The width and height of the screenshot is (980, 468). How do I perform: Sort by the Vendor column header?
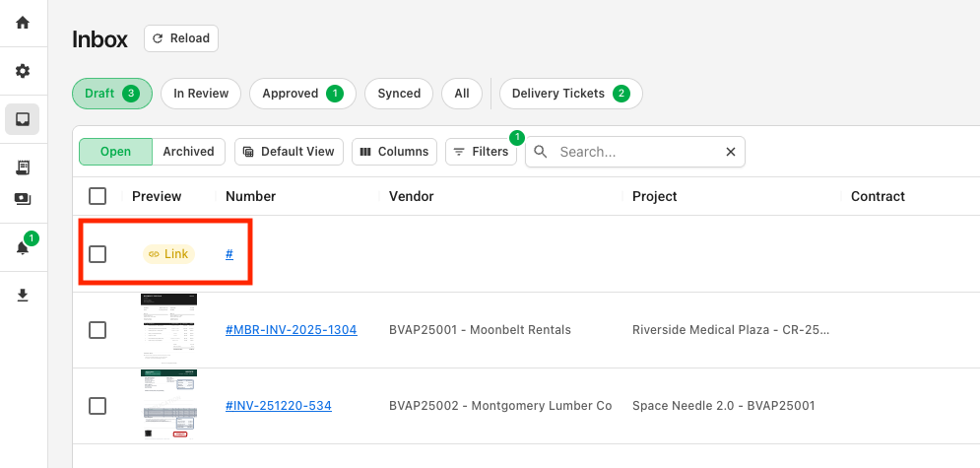pos(412,196)
